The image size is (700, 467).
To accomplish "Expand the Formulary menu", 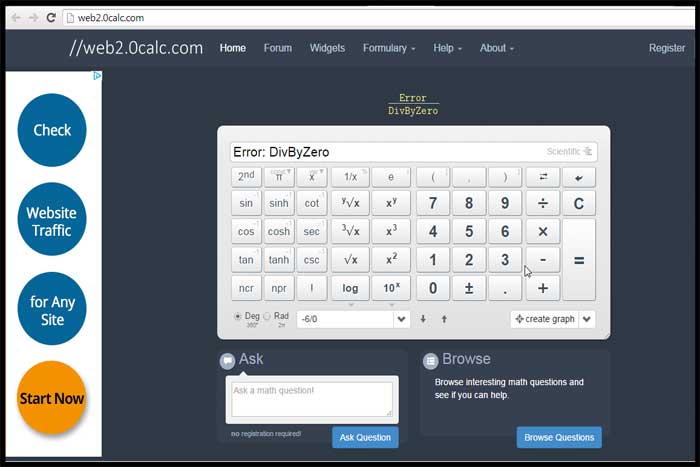I will (x=389, y=48).
